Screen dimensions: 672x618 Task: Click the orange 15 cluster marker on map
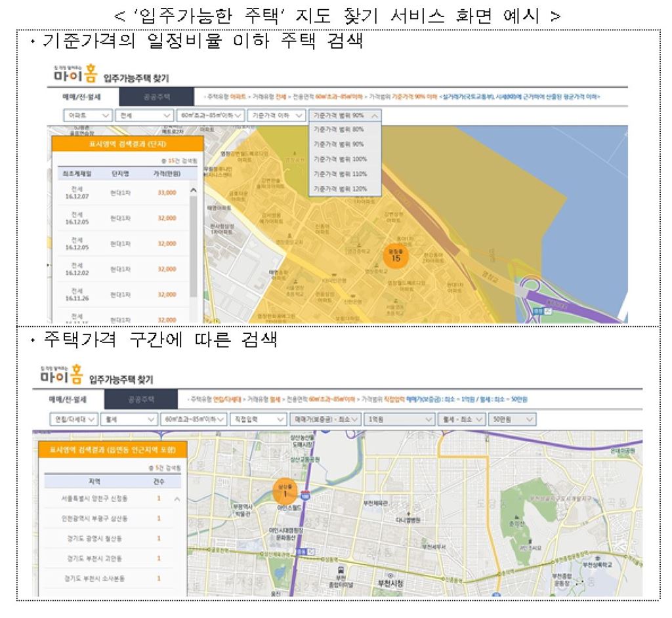pos(395,255)
